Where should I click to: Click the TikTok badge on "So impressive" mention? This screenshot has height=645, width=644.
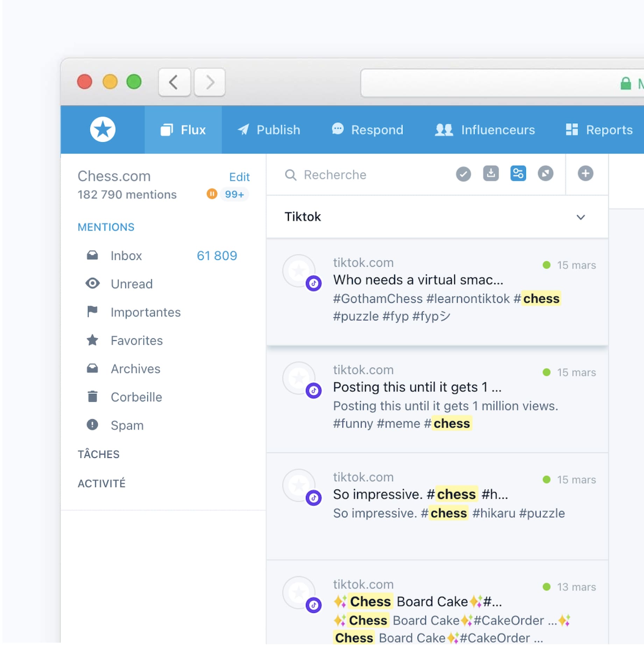click(313, 498)
